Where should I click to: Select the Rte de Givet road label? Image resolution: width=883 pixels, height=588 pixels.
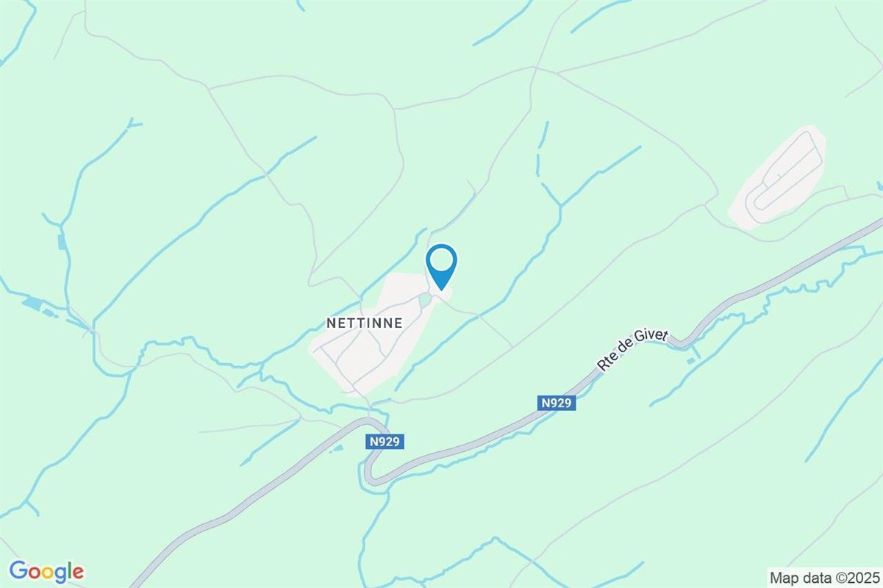632,350
